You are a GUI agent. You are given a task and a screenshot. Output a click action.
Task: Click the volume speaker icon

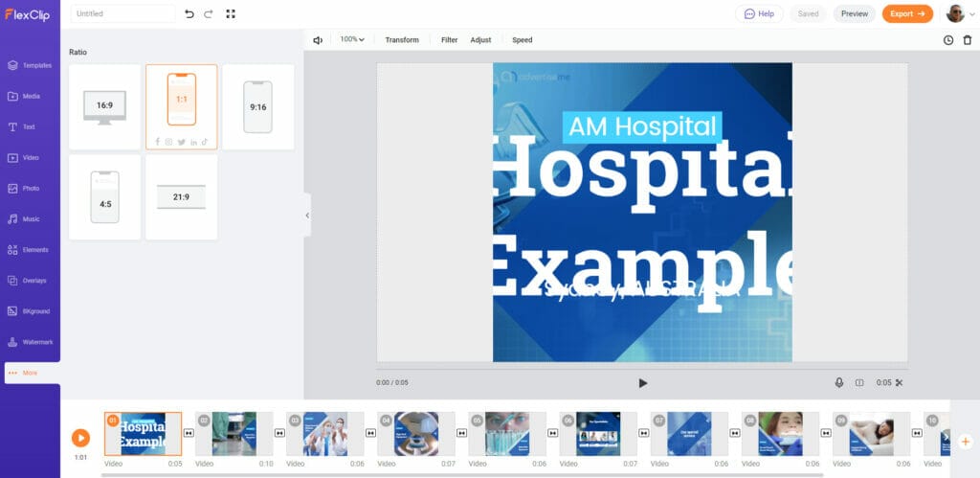coord(318,40)
